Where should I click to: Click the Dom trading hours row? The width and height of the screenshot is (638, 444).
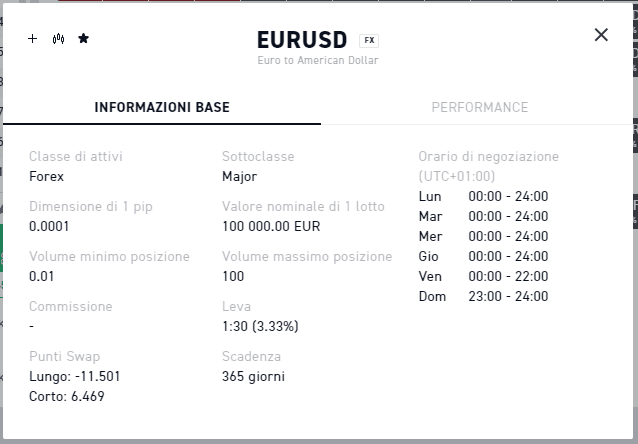click(483, 296)
